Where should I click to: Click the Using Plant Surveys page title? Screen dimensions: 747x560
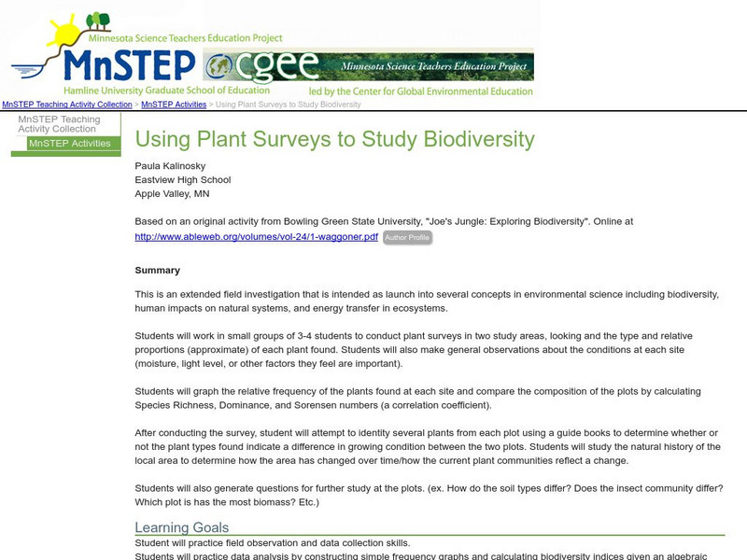coord(335,140)
